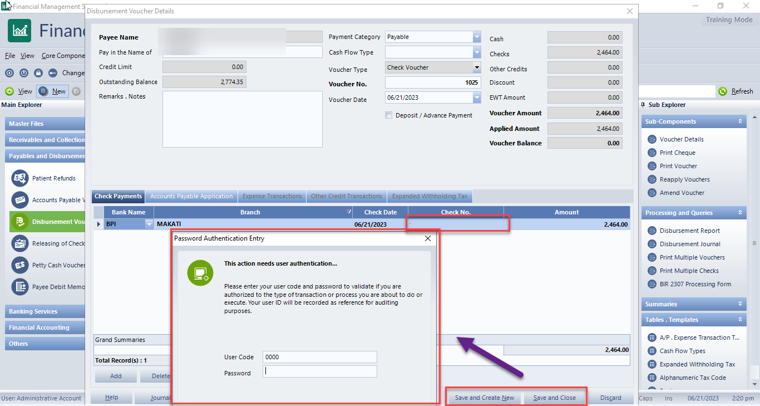Enable Deposit / Advance Payment checkbox
This screenshot has width=760, height=406.
pos(389,115)
